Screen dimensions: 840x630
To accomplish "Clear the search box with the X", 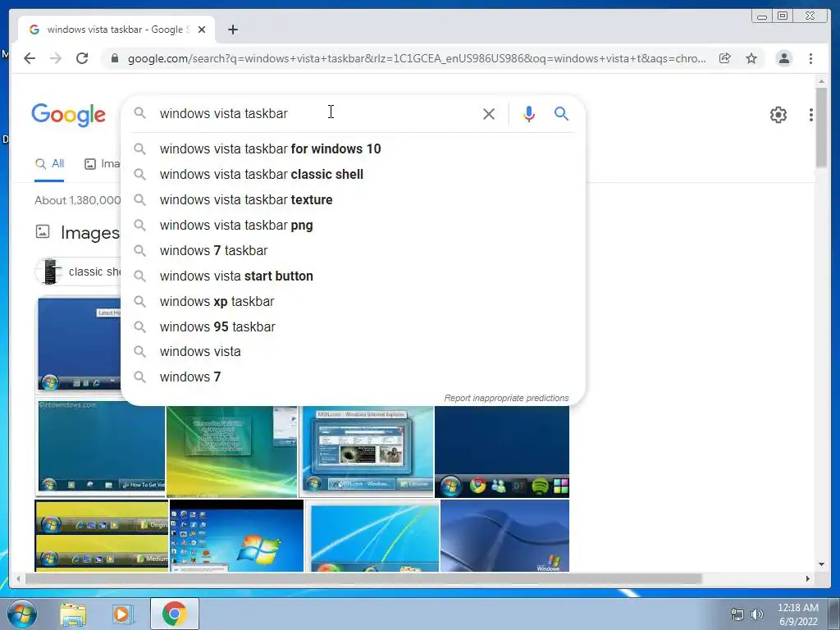I will (489, 113).
